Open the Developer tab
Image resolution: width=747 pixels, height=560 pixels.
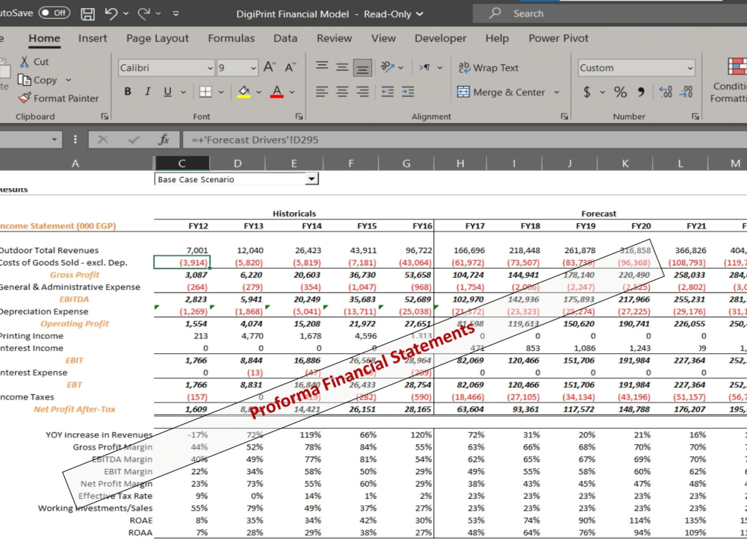[x=440, y=38]
